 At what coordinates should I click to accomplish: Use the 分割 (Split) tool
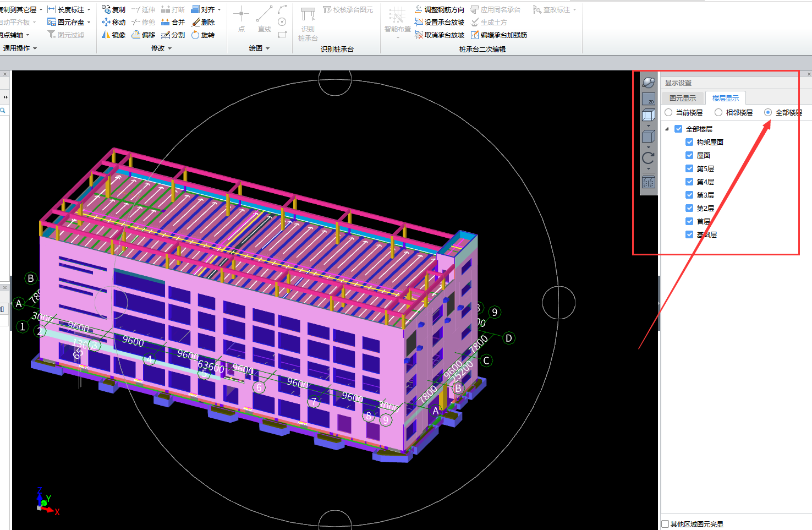173,35
